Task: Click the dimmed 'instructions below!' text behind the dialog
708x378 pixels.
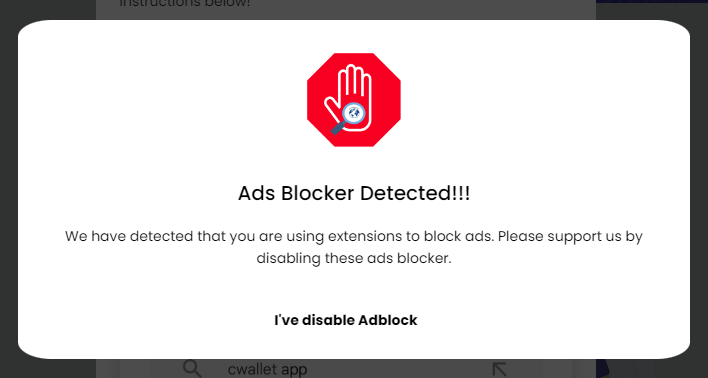Action: [x=185, y=4]
